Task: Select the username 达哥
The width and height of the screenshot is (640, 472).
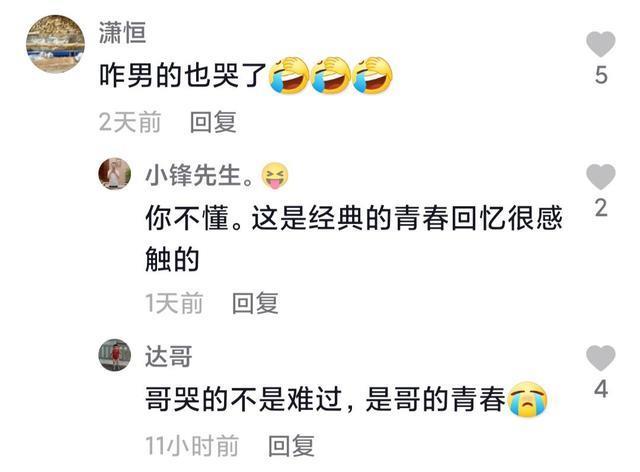Action: [x=169, y=356]
